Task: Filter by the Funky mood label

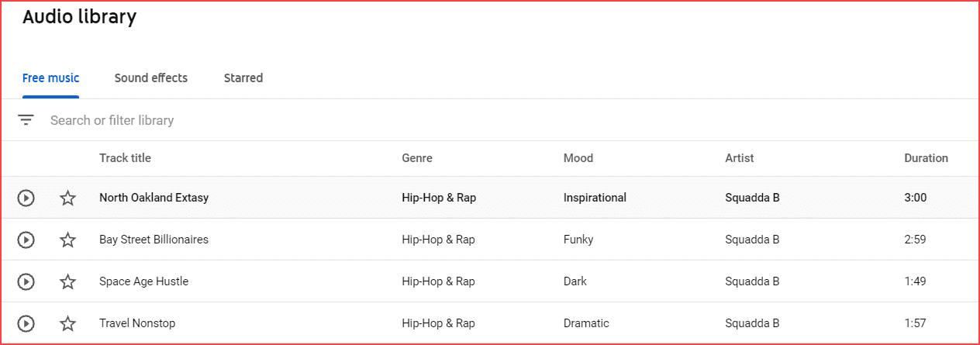Action: tap(578, 240)
